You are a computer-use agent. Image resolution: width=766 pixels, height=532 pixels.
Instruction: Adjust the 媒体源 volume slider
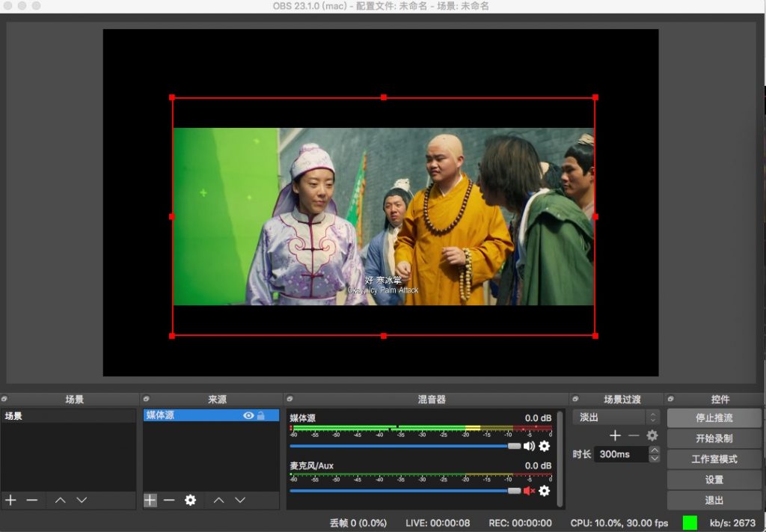click(x=405, y=446)
